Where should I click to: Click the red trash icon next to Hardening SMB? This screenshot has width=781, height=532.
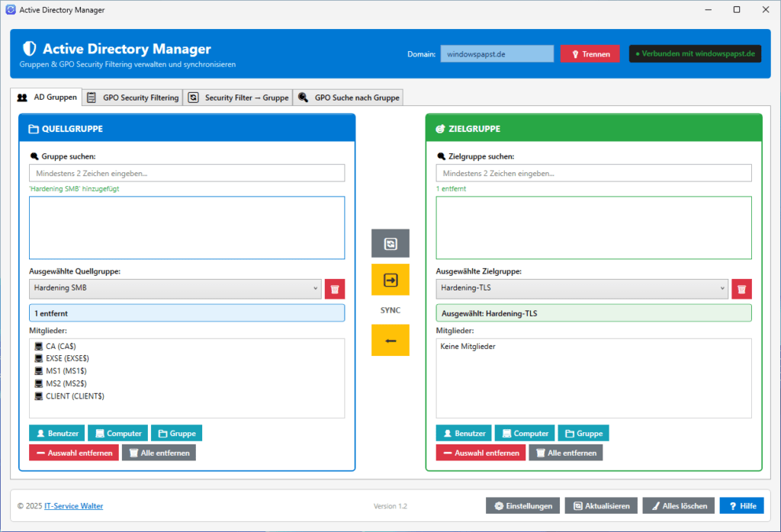333,288
